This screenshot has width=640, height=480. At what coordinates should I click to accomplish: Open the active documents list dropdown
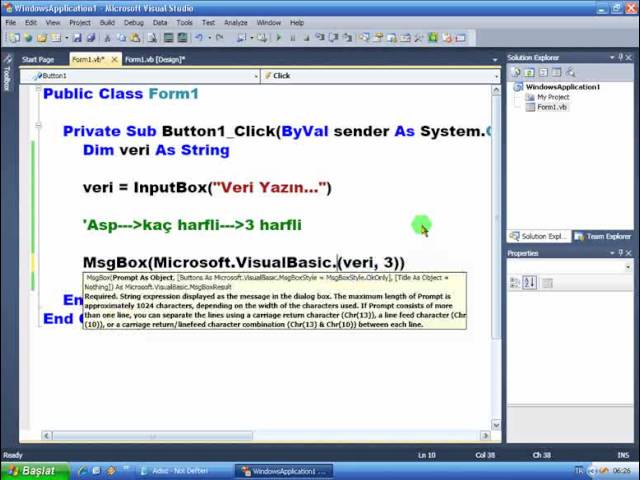coord(495,60)
